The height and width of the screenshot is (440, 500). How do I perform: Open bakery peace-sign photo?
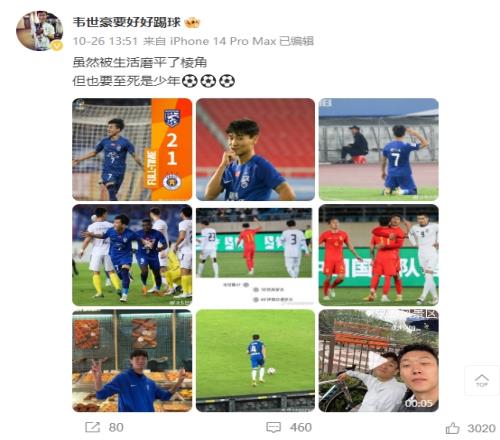tap(132, 361)
